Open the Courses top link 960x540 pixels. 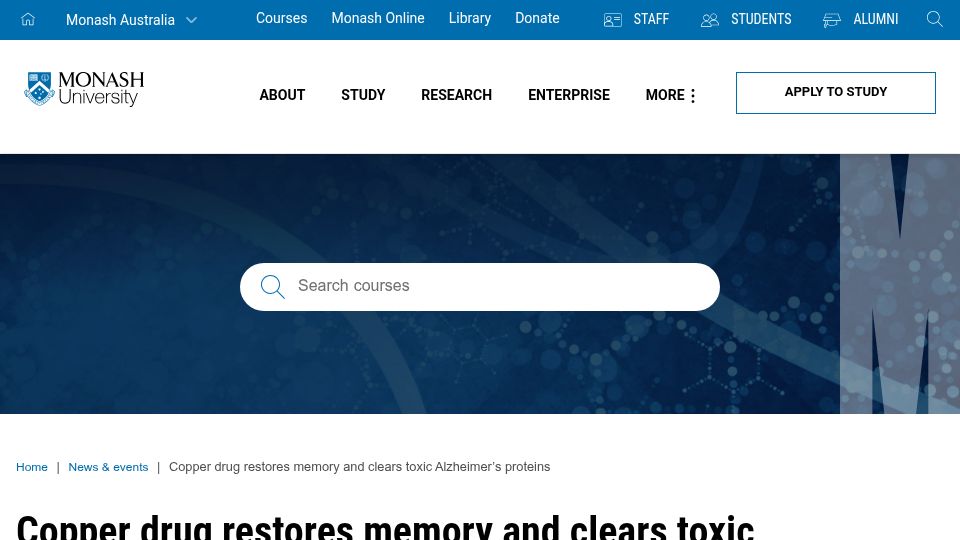pos(281,18)
